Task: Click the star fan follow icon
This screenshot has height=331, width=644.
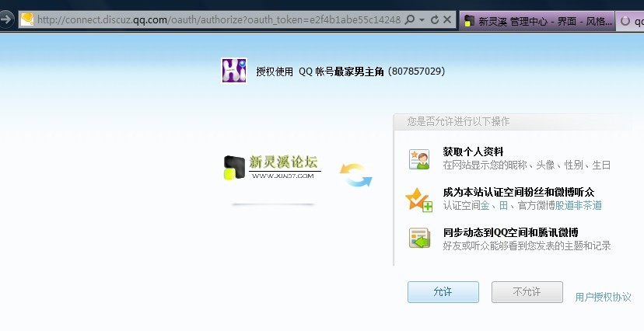Action: [419, 200]
